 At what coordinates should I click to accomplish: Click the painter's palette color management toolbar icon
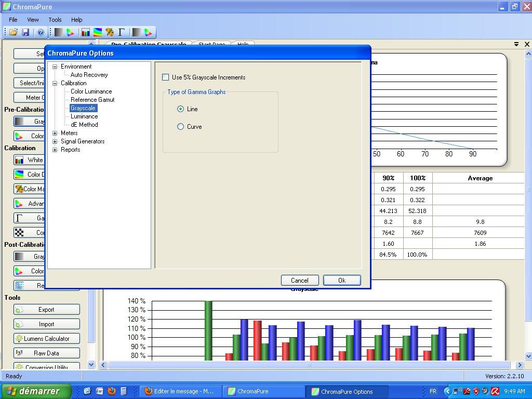click(109, 32)
